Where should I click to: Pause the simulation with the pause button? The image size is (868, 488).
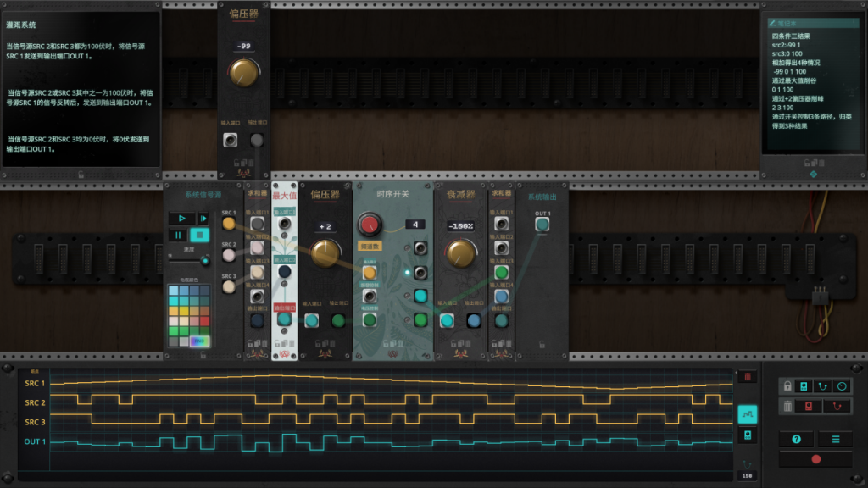coord(177,234)
